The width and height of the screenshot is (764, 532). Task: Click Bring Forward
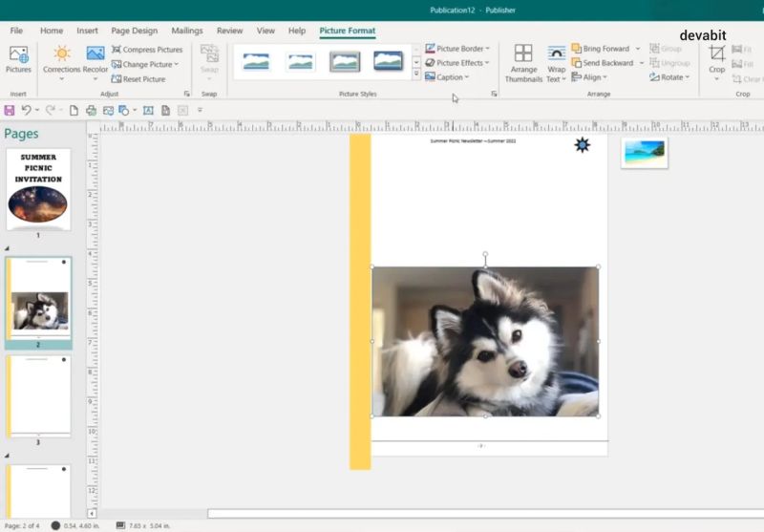[601, 49]
